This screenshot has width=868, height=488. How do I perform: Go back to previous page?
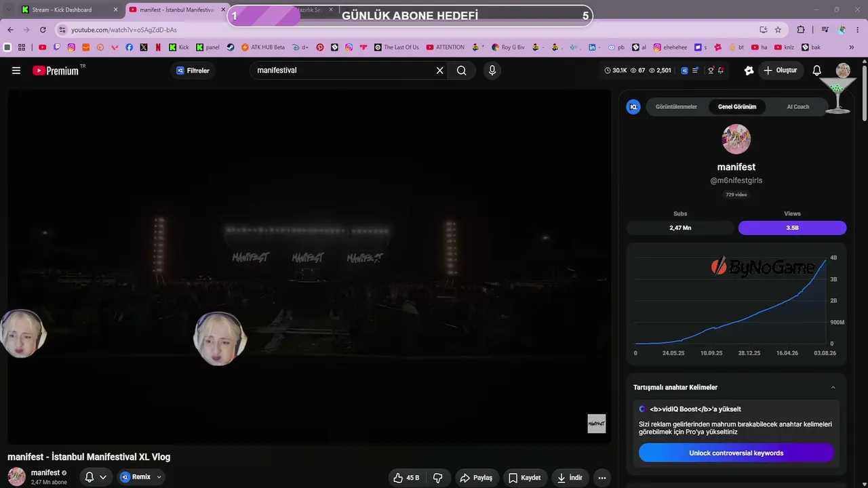coord(10,30)
